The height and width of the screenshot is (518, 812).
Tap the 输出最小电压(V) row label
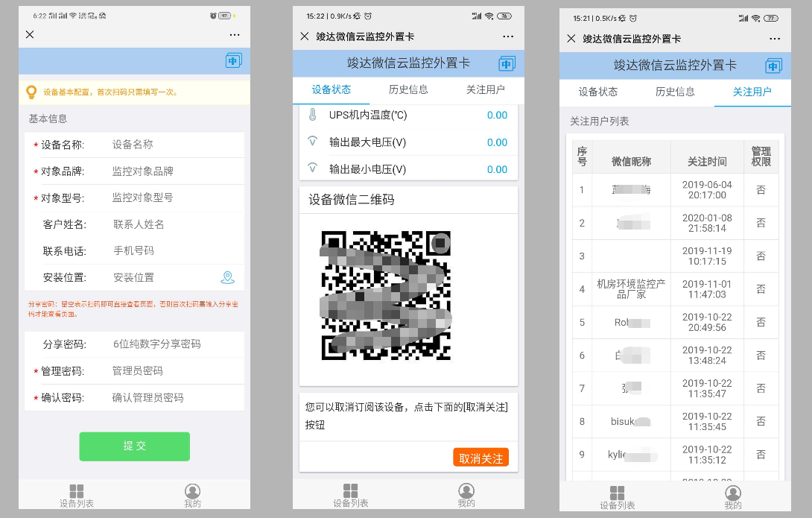tap(368, 169)
